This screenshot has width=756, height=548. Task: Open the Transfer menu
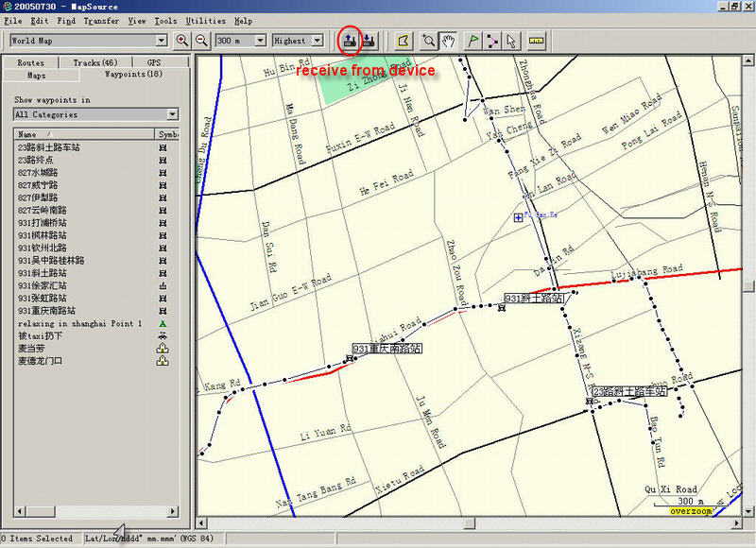point(101,21)
